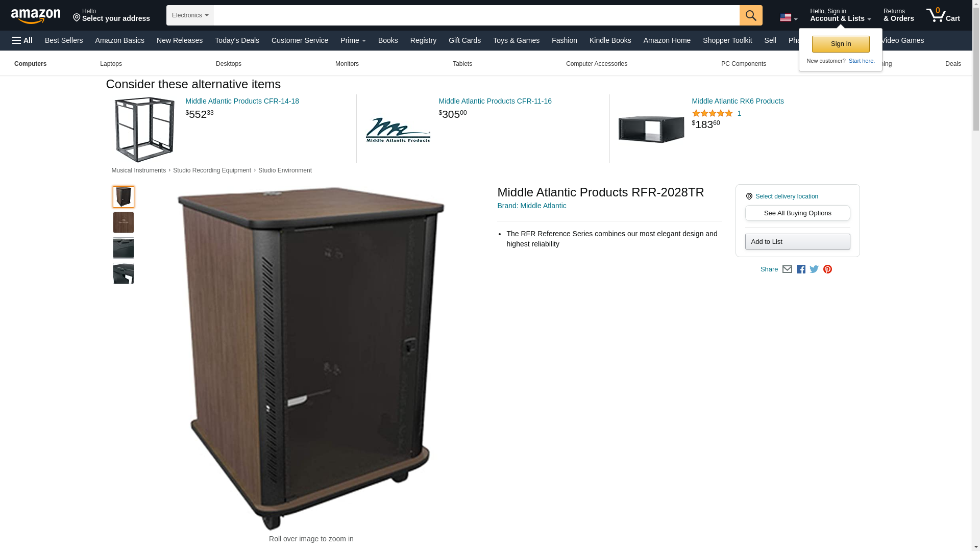Share product on Facebook icon

pyautogui.click(x=801, y=269)
